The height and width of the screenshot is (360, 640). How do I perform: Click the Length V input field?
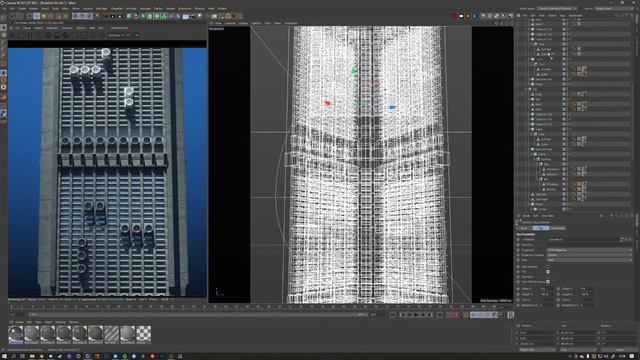pos(587,294)
